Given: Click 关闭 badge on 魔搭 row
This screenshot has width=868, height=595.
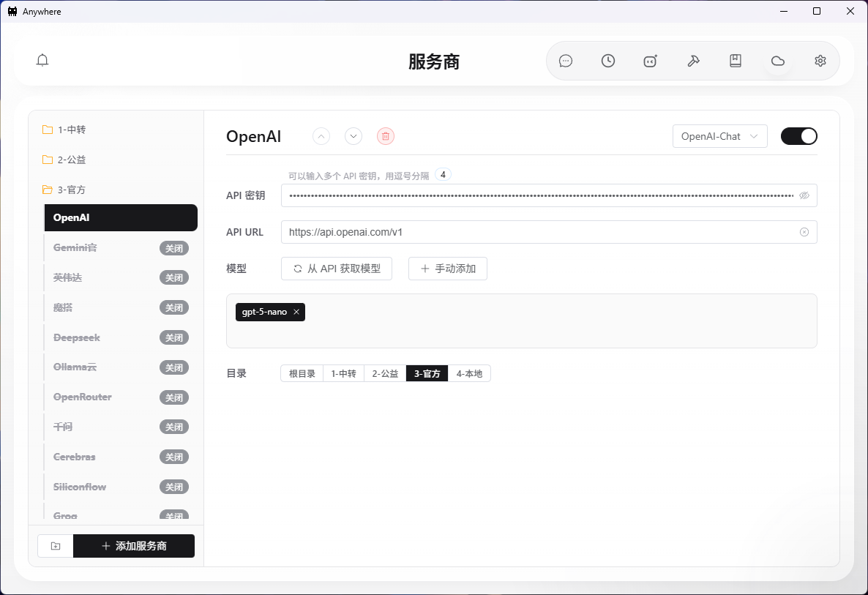Looking at the screenshot, I should [x=174, y=307].
